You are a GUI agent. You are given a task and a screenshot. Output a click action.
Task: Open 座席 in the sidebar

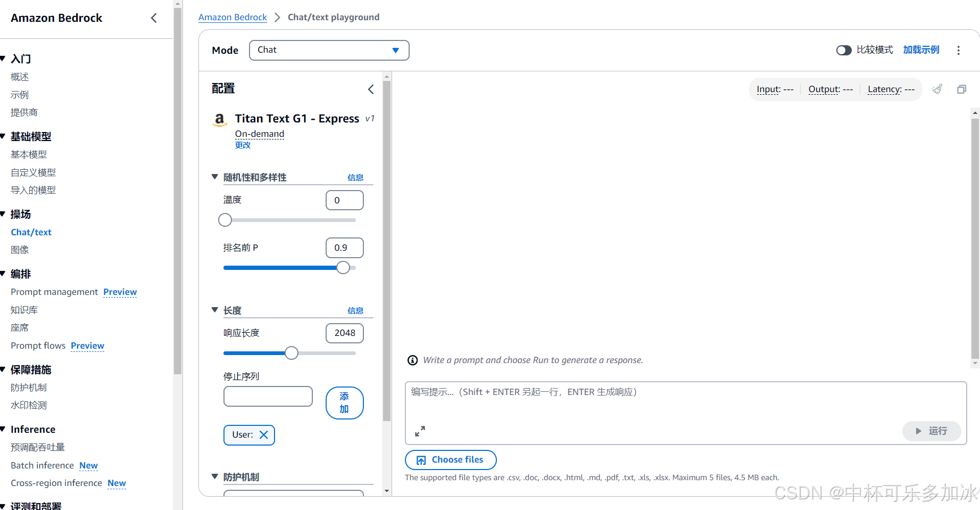(20, 327)
